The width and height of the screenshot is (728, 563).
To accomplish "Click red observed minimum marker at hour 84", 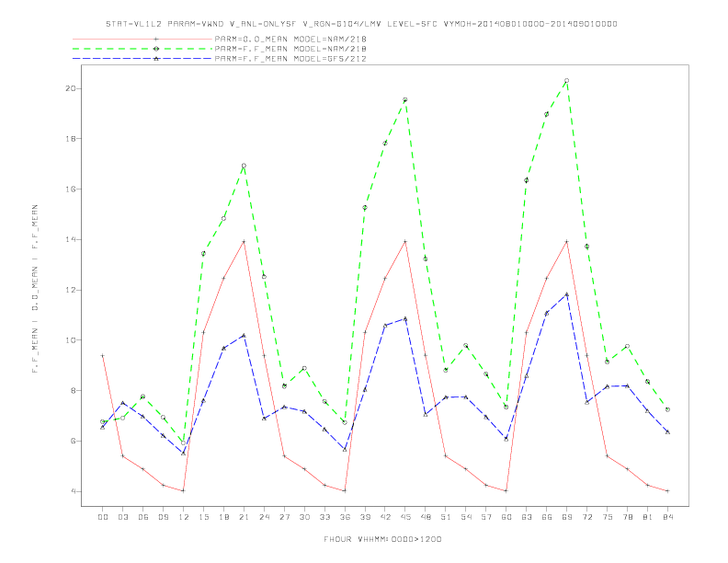I will (667, 490).
